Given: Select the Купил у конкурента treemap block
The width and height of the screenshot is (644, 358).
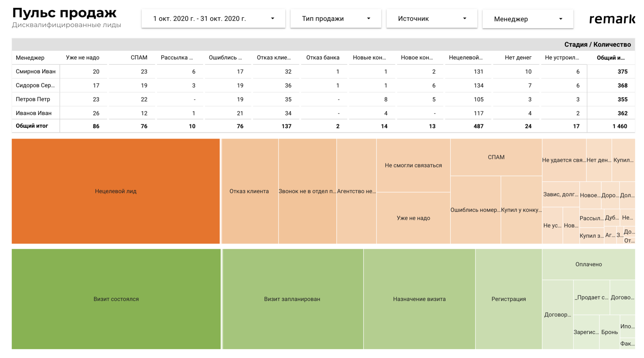Looking at the screenshot, I should [x=521, y=210].
